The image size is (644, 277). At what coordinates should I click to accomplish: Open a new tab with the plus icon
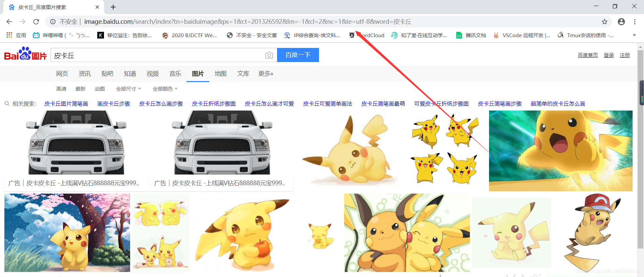click(113, 7)
